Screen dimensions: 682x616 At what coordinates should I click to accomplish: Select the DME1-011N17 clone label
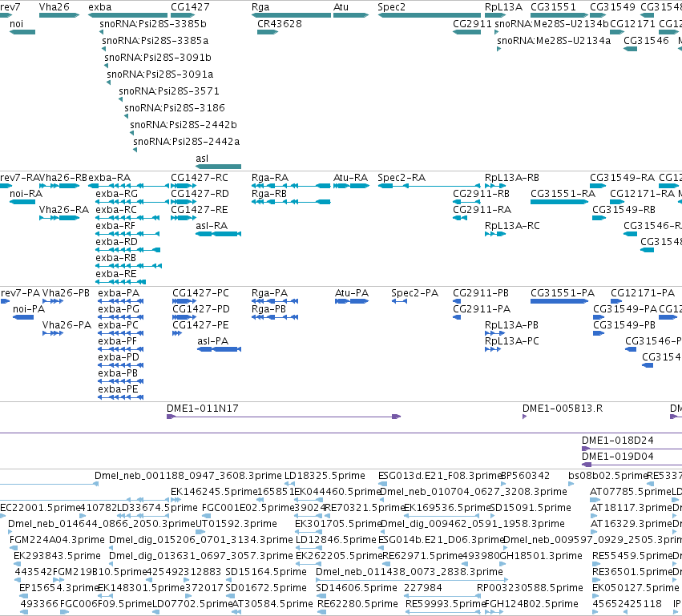click(203, 409)
